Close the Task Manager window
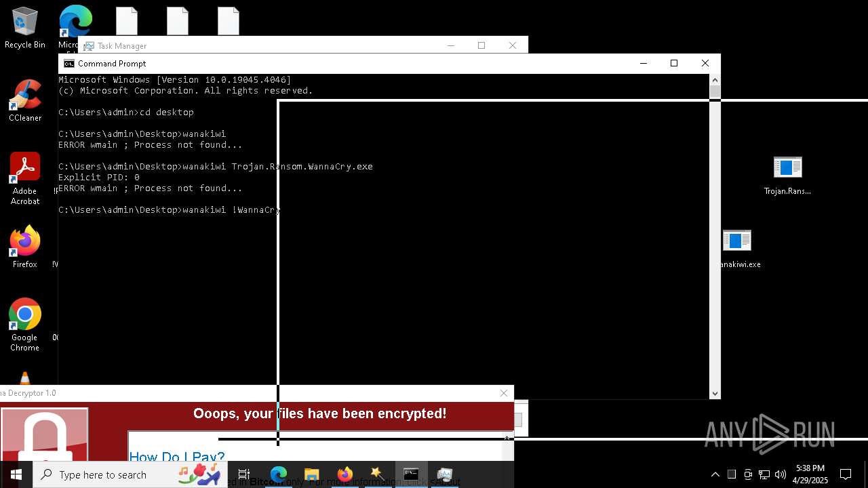868x488 pixels. pos(513,45)
